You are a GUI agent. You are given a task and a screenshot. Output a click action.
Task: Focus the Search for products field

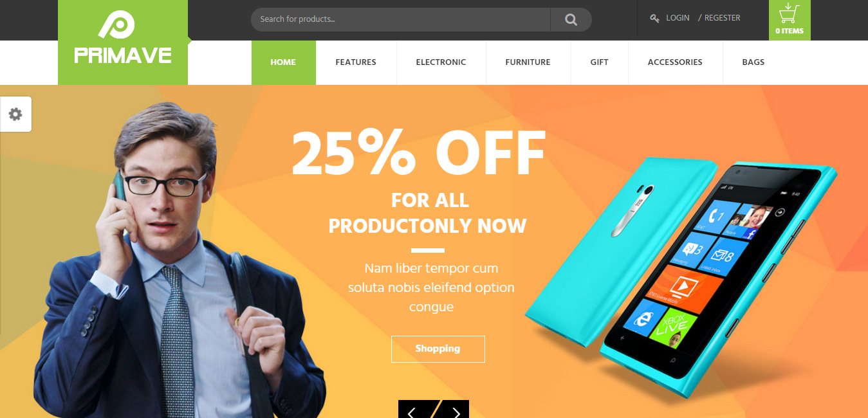coord(400,19)
